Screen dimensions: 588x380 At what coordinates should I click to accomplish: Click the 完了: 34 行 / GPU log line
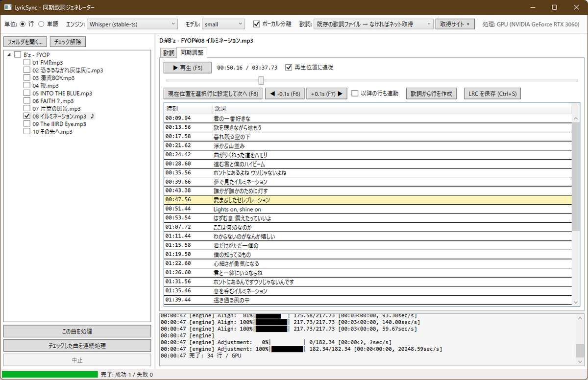(x=201, y=356)
